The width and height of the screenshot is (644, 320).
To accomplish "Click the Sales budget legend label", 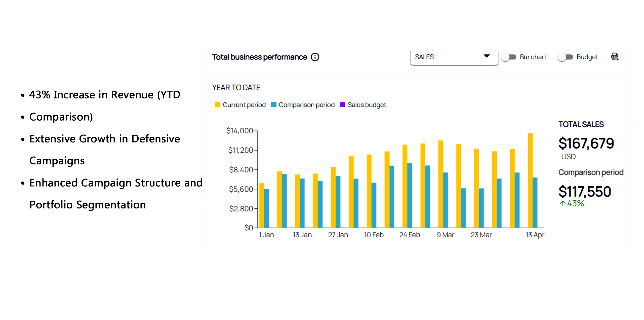I will (367, 105).
